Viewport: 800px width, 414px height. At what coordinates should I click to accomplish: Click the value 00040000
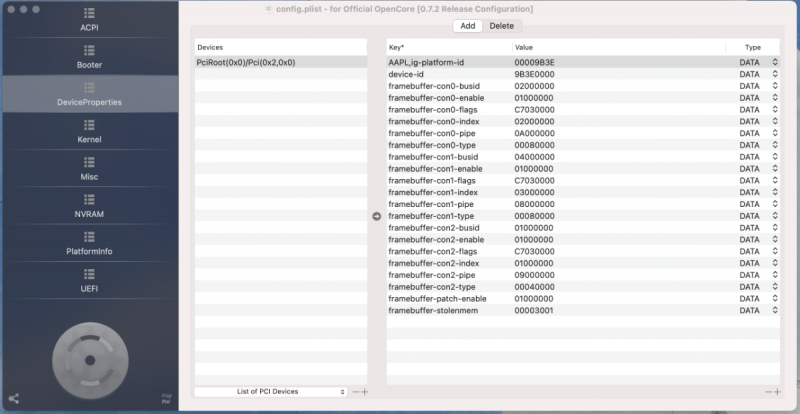click(534, 287)
